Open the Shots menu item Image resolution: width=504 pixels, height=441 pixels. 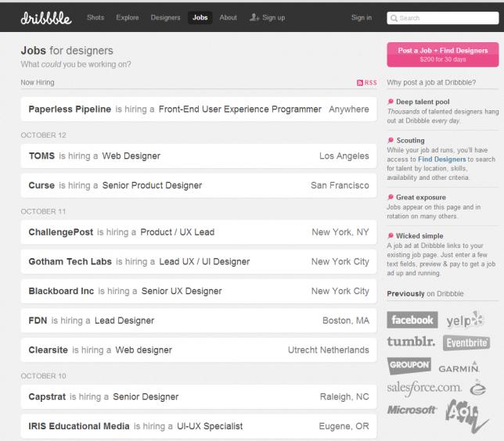(x=95, y=17)
